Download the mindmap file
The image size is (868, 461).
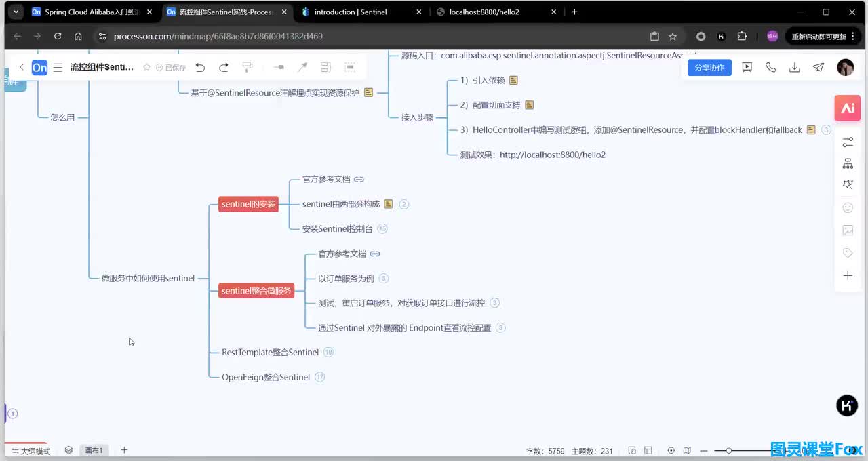coord(795,67)
